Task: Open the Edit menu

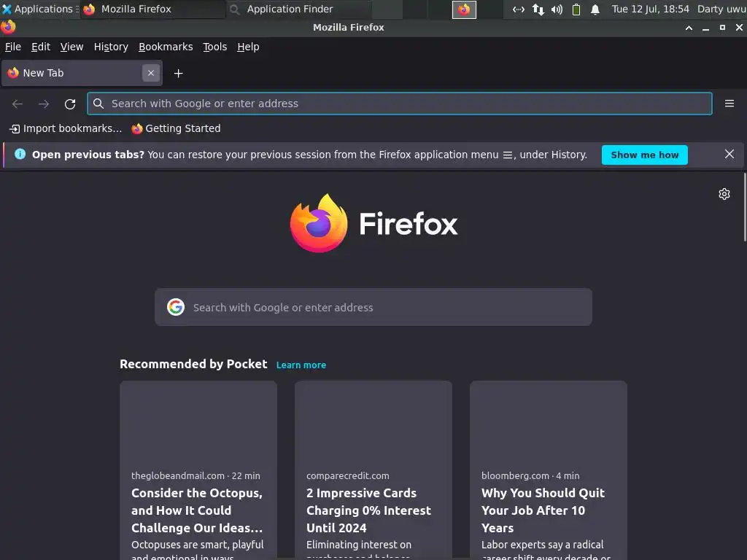Action: (41, 47)
